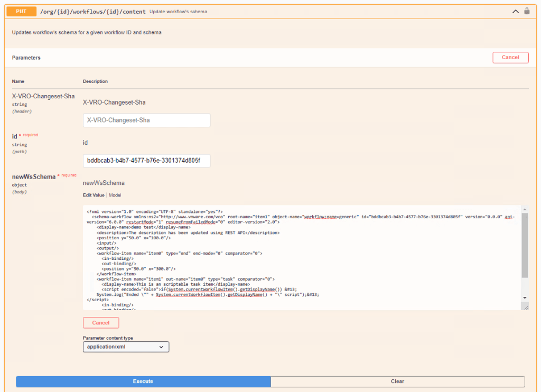Click the XML editor scrollbar down arrow

click(524, 298)
